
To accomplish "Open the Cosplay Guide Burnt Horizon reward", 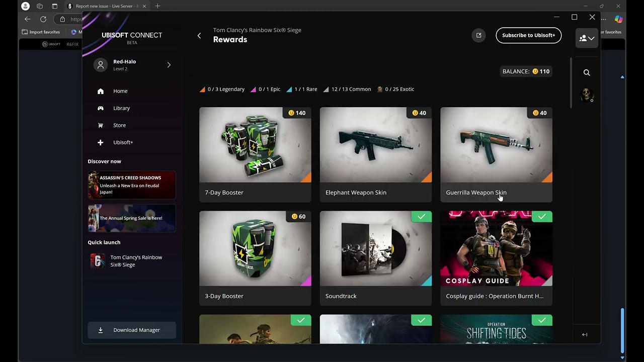I will [496, 258].
